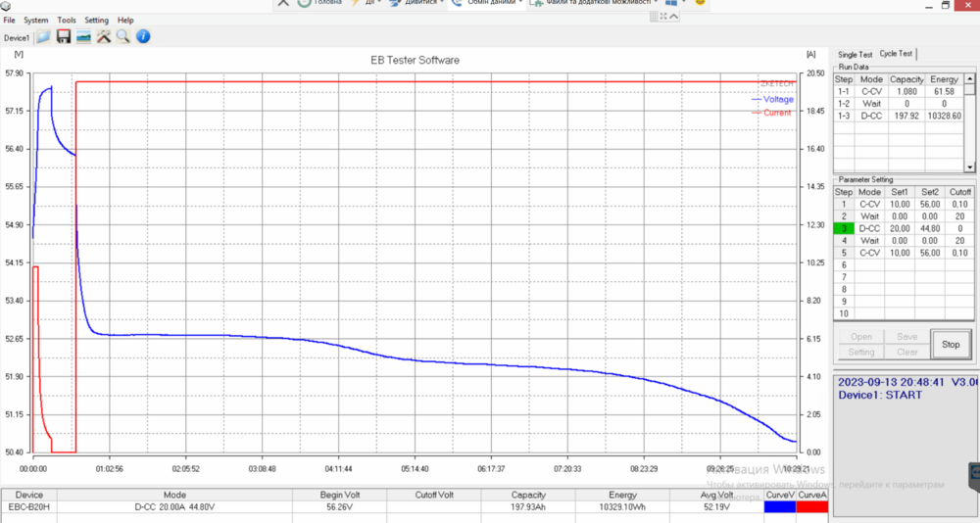Select the Device1 tab
Screen dimensions: 980x523
tap(17, 38)
